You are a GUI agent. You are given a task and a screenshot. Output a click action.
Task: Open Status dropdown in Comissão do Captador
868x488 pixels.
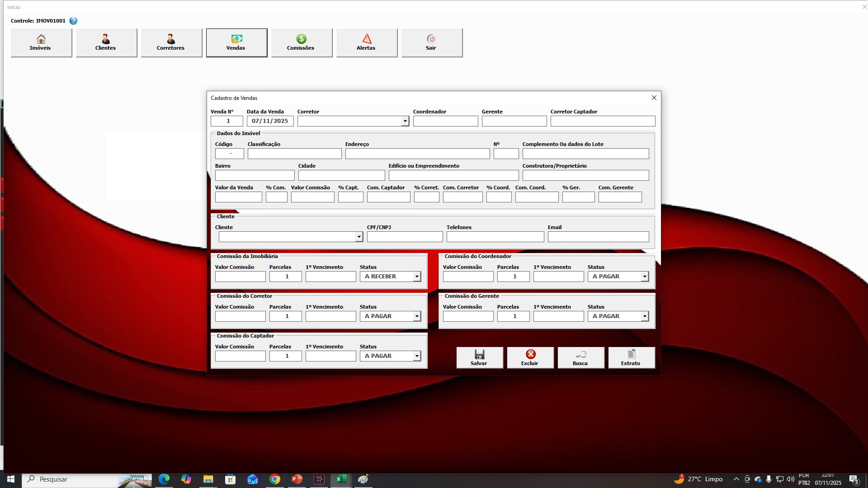click(416, 356)
